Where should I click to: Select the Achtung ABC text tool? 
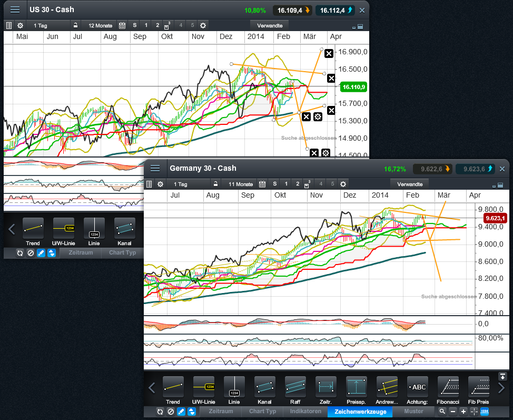point(418,391)
